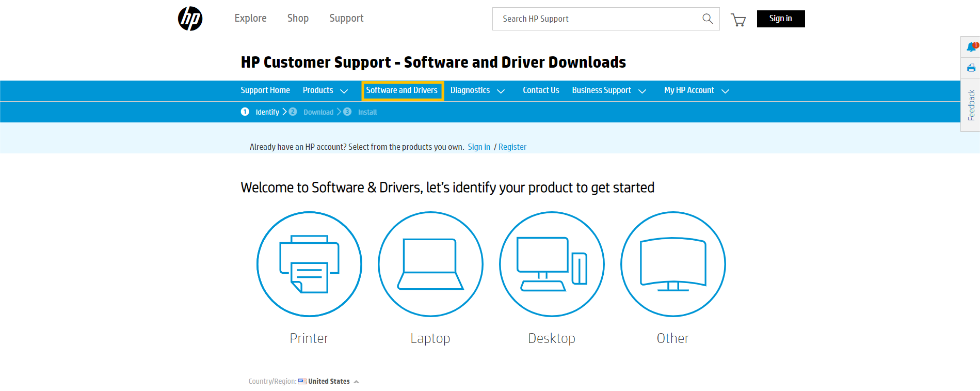Expand the Business Support dropdown

coord(642,91)
